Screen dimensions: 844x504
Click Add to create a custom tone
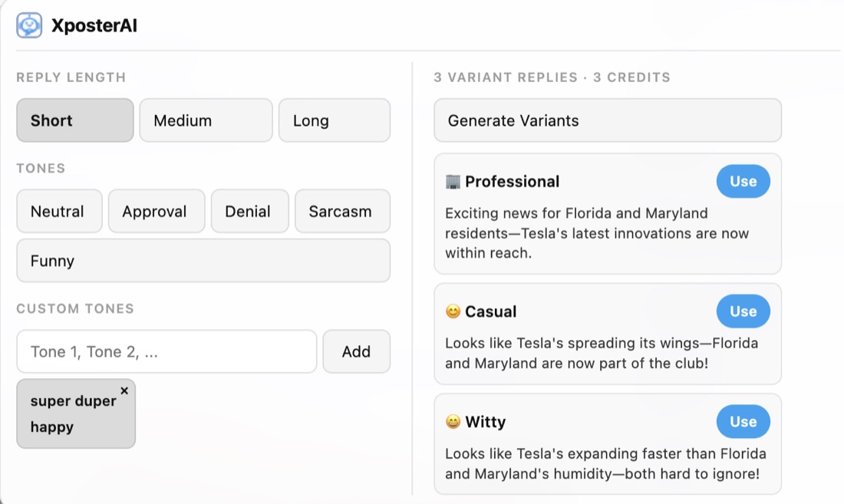coord(356,351)
